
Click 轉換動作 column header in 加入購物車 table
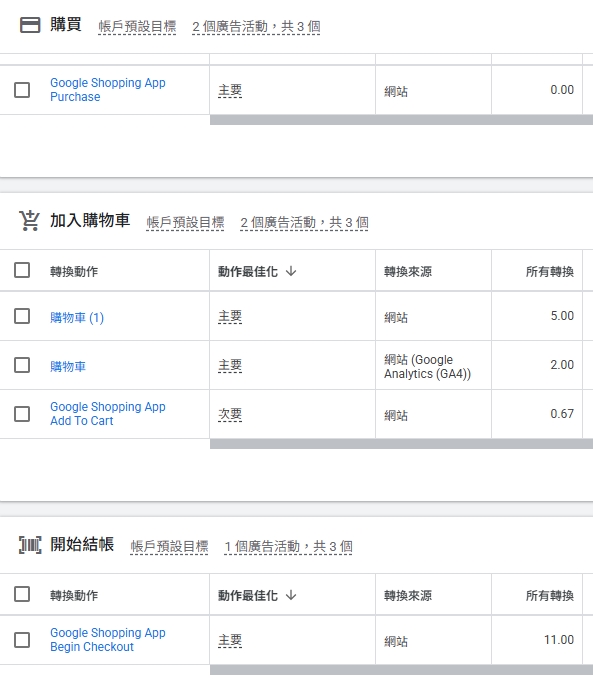point(74,271)
